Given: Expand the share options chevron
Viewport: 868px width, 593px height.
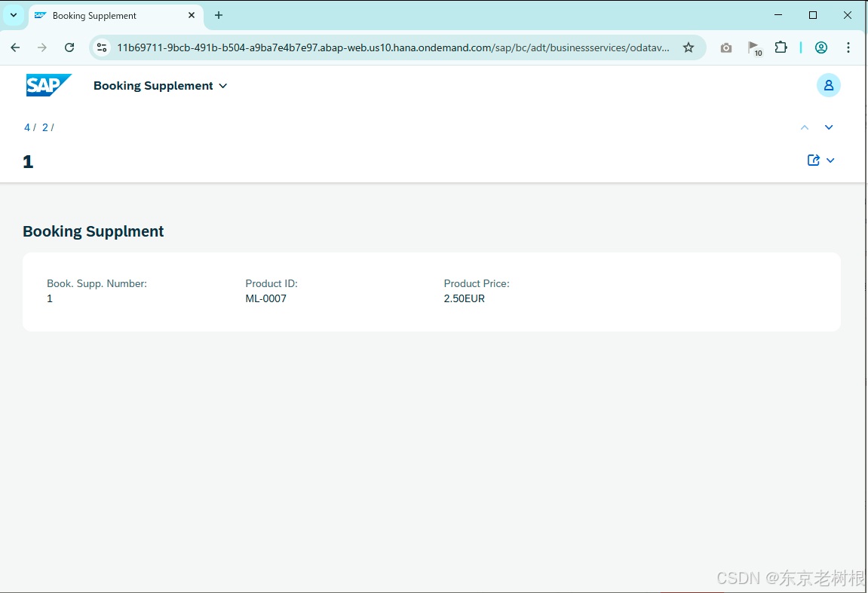Looking at the screenshot, I should click(x=830, y=160).
